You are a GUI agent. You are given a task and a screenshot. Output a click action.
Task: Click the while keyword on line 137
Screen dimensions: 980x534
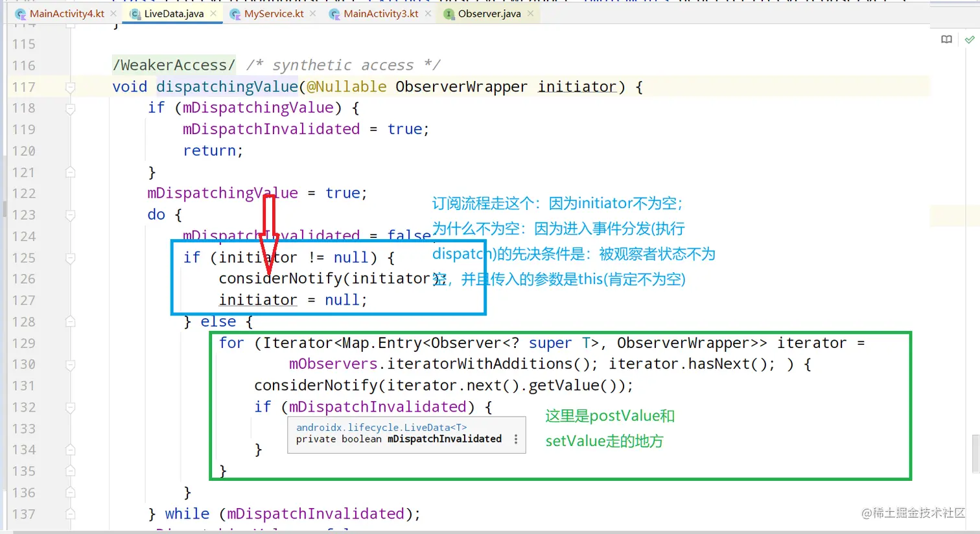click(187, 514)
